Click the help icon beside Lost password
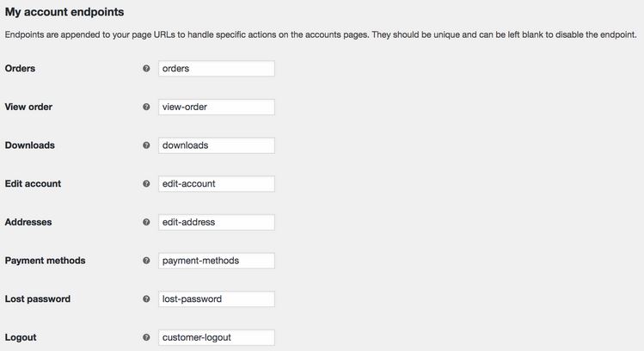Screen dimensions: 644x351 146,299
